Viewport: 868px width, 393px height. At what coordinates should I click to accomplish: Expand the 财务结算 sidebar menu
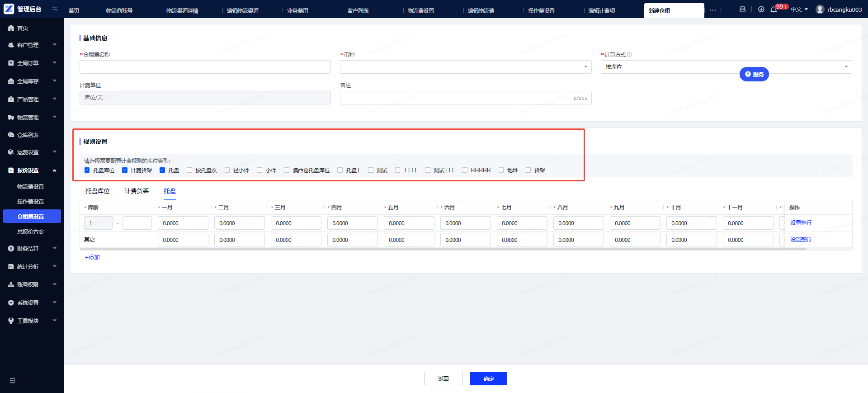coord(32,248)
